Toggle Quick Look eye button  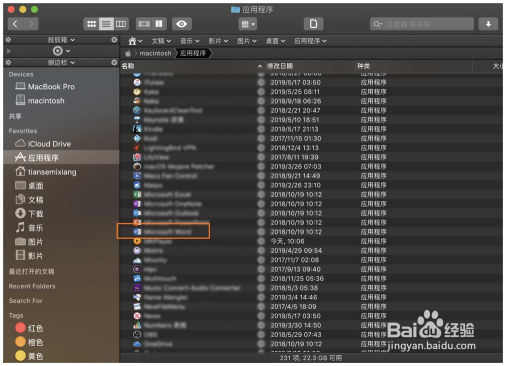point(182,24)
